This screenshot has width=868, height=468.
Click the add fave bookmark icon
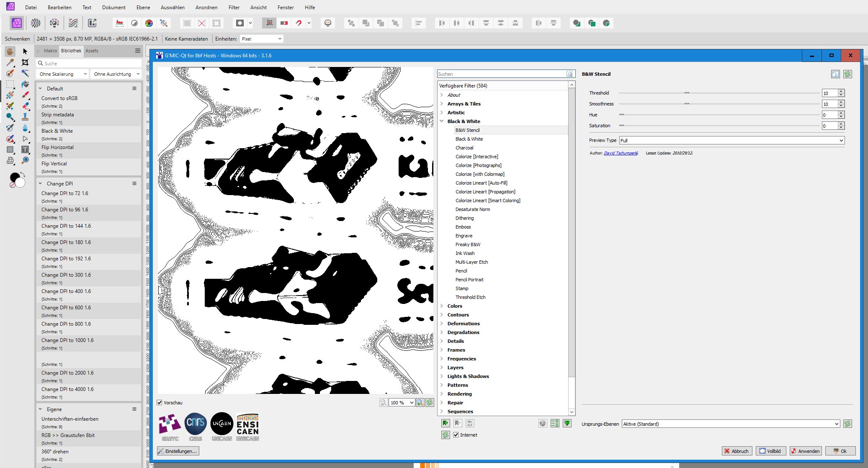point(446,423)
